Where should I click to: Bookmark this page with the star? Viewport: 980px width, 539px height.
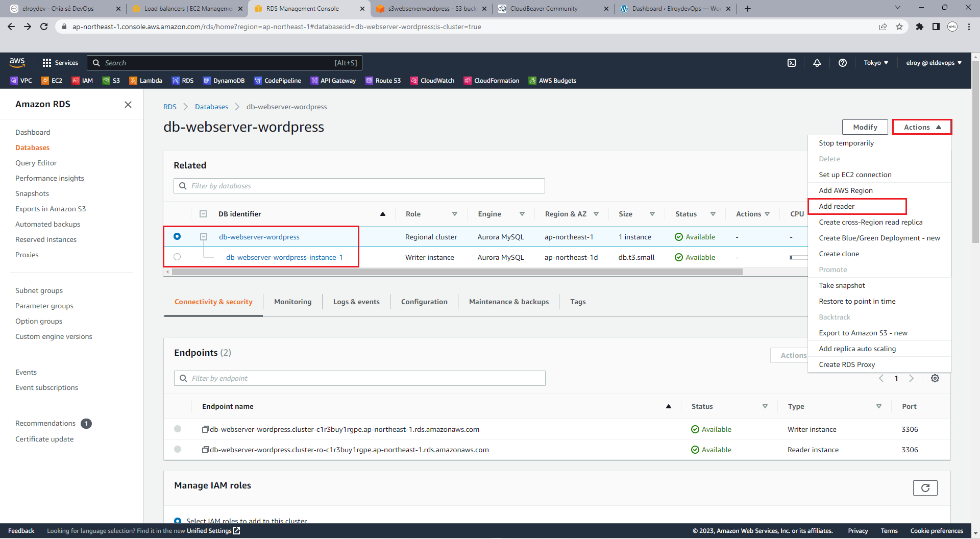click(x=899, y=27)
